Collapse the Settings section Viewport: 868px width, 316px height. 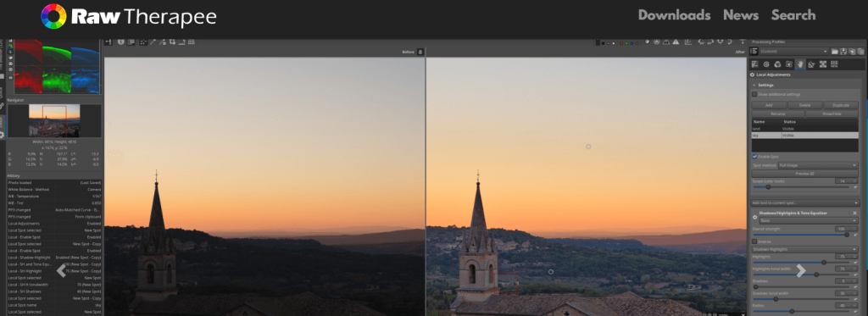click(754, 86)
